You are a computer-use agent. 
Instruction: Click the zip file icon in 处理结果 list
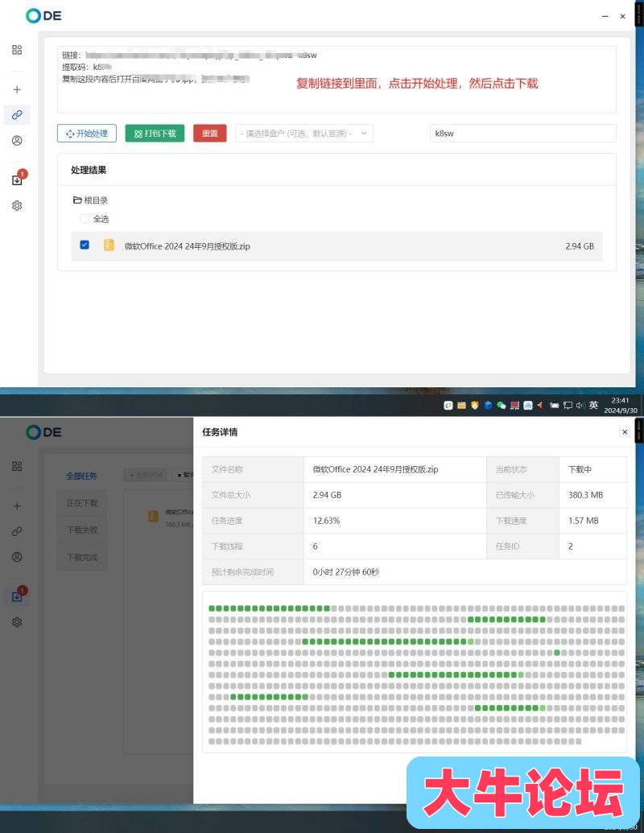[x=109, y=245]
